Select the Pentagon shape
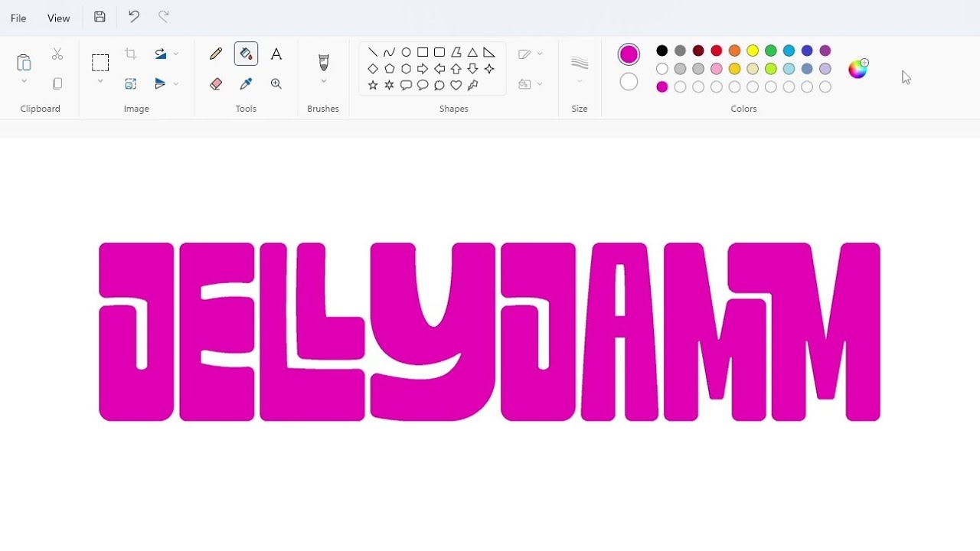Screen dimensions: 980x551 click(390, 69)
